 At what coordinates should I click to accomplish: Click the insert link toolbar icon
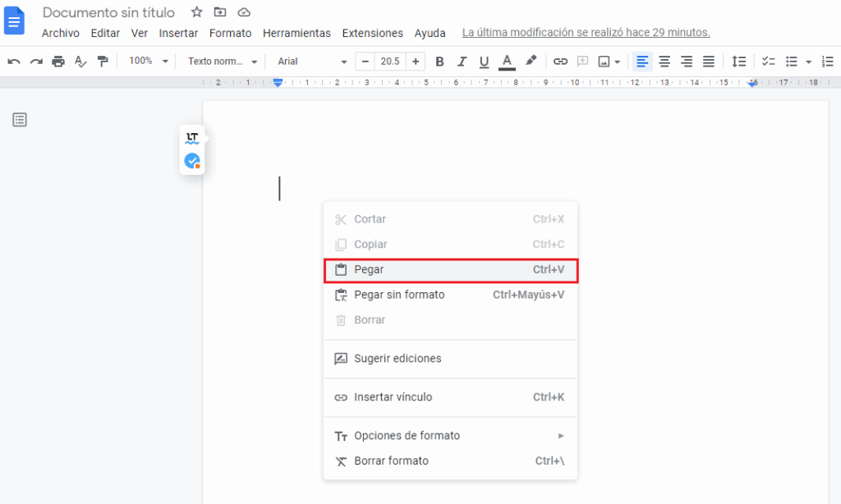(x=560, y=62)
